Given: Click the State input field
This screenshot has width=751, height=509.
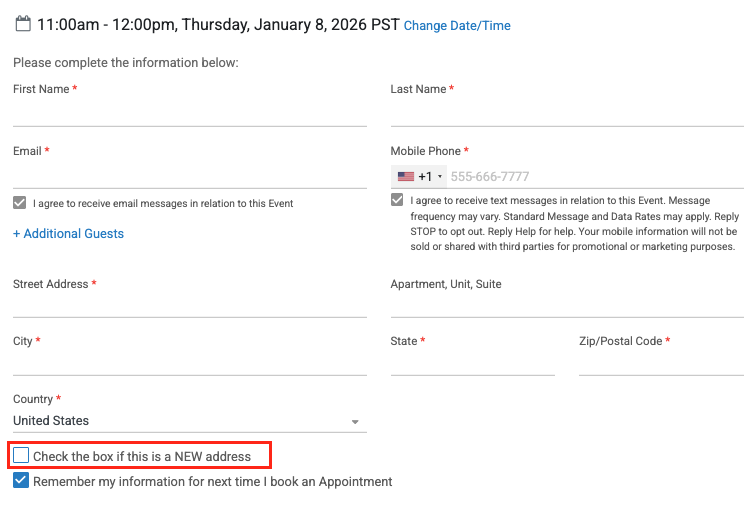Looking at the screenshot, I should (x=472, y=363).
